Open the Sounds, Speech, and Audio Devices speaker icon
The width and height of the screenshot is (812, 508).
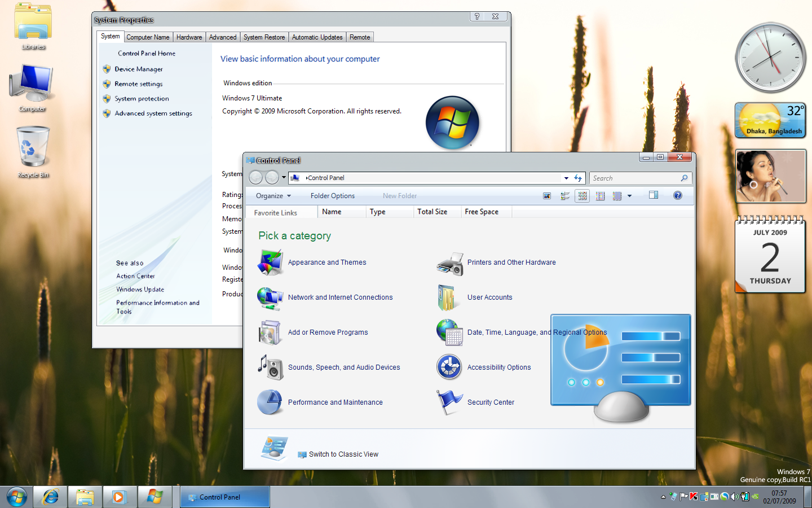pyautogui.click(x=270, y=367)
